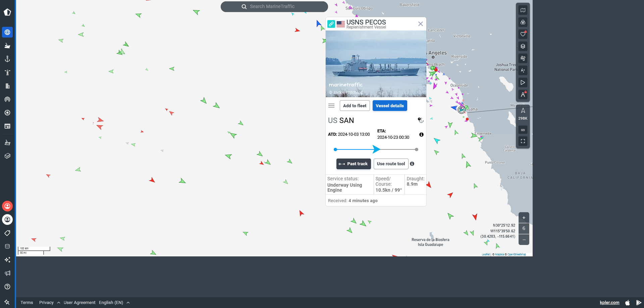Click the link icon beside USNS PECOS
This screenshot has width=644, height=308.
pos(331,24)
